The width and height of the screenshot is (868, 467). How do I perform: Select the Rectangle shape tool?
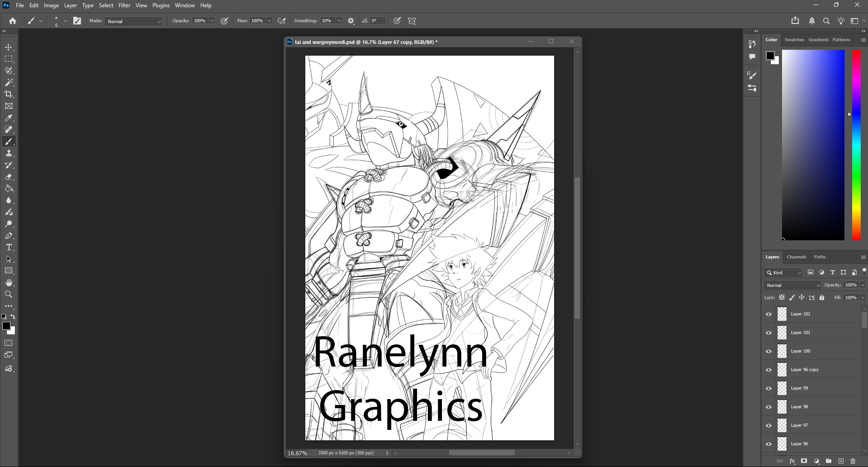[x=9, y=271]
